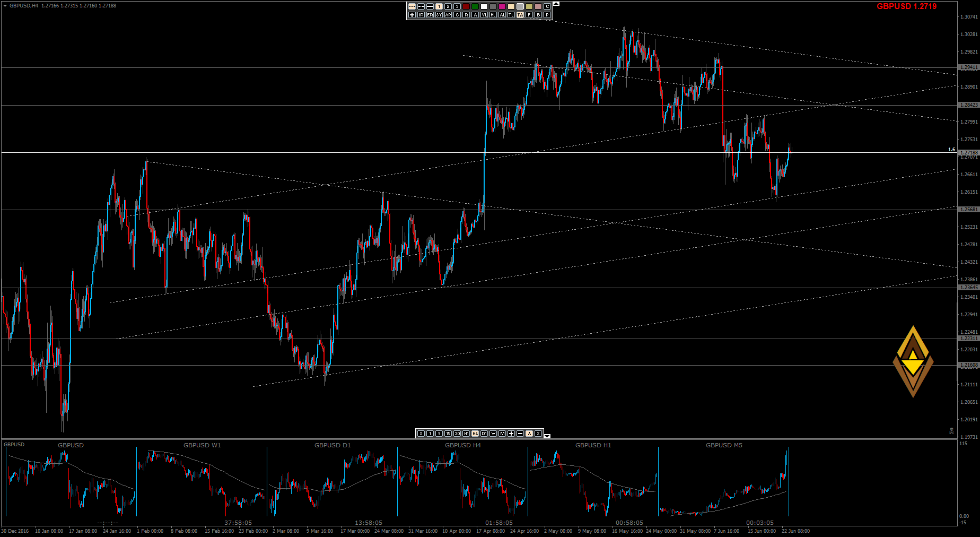Click the zoom out minus button in timeframe bar
This screenshot has width=980, height=537.
[x=520, y=434]
